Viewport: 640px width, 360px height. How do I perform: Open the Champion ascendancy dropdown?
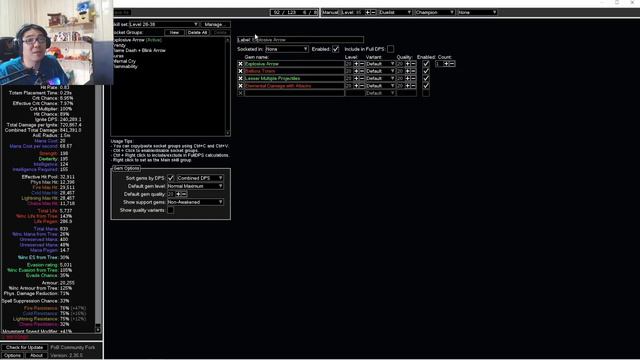pyautogui.click(x=435, y=12)
